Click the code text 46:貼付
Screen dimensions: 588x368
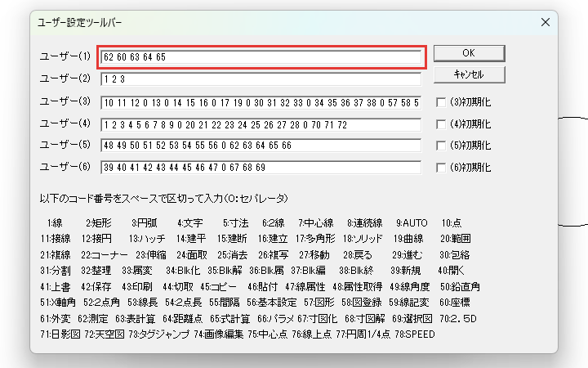[x=262, y=287]
